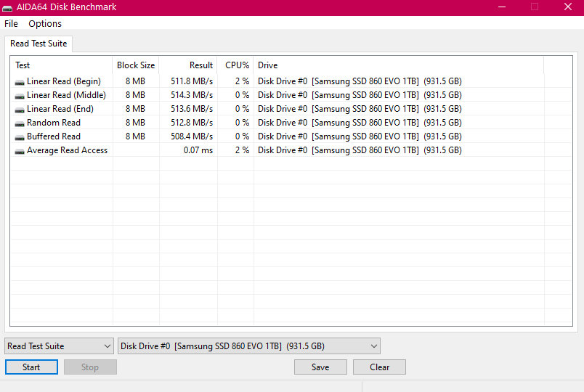Click the CPU% column header
Screen dimensions: 584x392
[x=235, y=65]
